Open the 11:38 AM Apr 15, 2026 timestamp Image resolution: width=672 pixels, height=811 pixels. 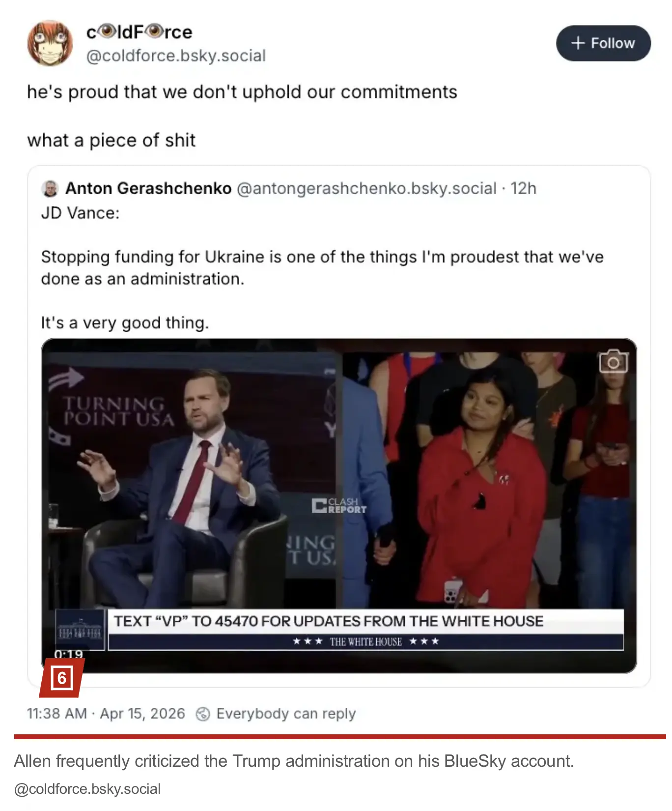pyautogui.click(x=106, y=714)
